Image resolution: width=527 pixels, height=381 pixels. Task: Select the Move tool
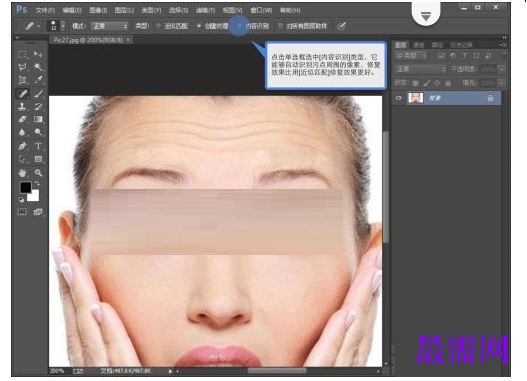pos(38,54)
